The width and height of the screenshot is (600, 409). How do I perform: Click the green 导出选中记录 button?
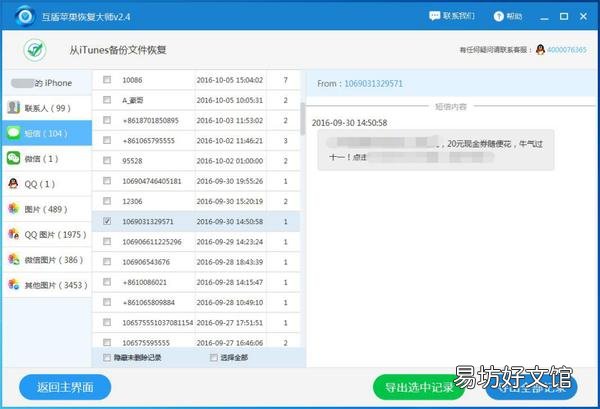pos(419,387)
